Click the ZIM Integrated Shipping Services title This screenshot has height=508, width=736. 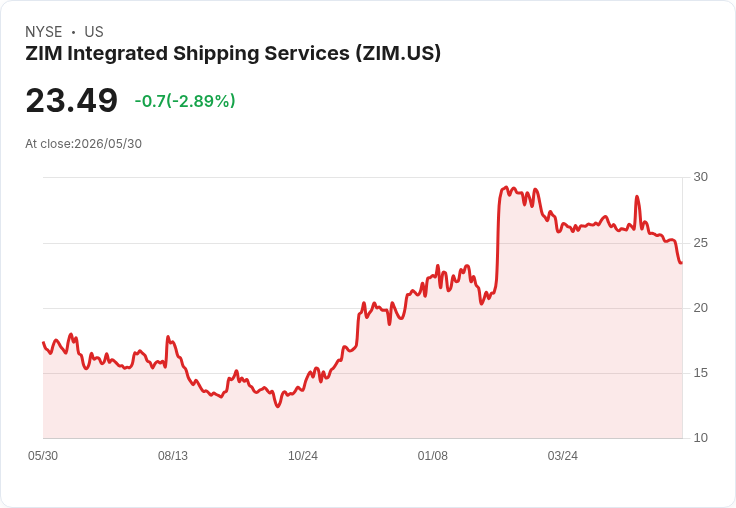tap(233, 54)
